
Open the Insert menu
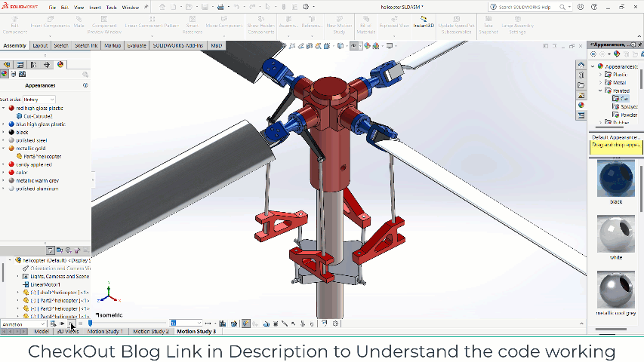click(95, 8)
